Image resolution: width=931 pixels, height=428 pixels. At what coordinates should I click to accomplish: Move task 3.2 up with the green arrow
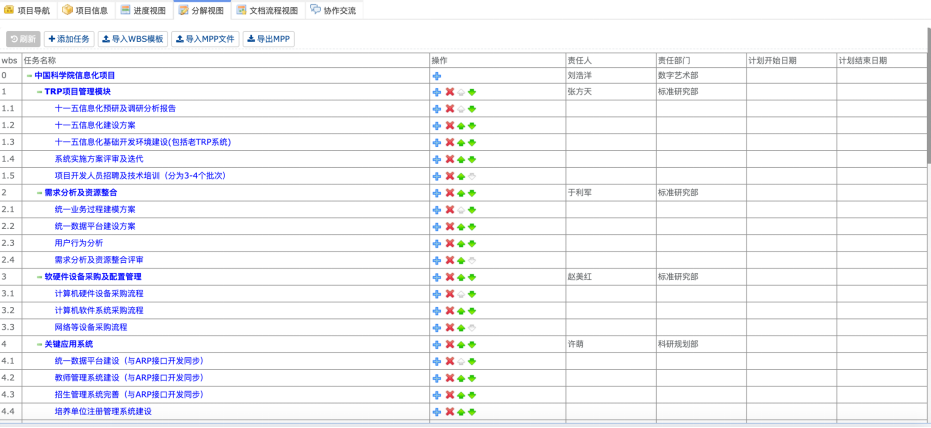click(461, 311)
